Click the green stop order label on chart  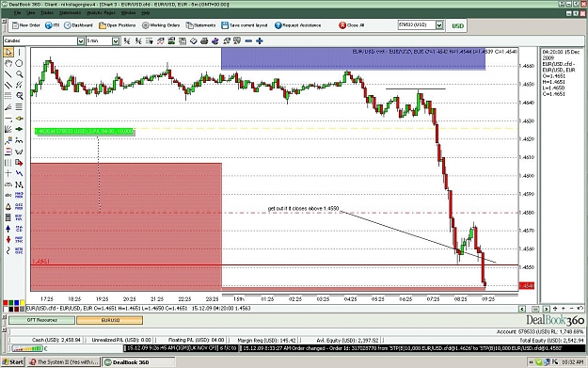click(x=84, y=132)
